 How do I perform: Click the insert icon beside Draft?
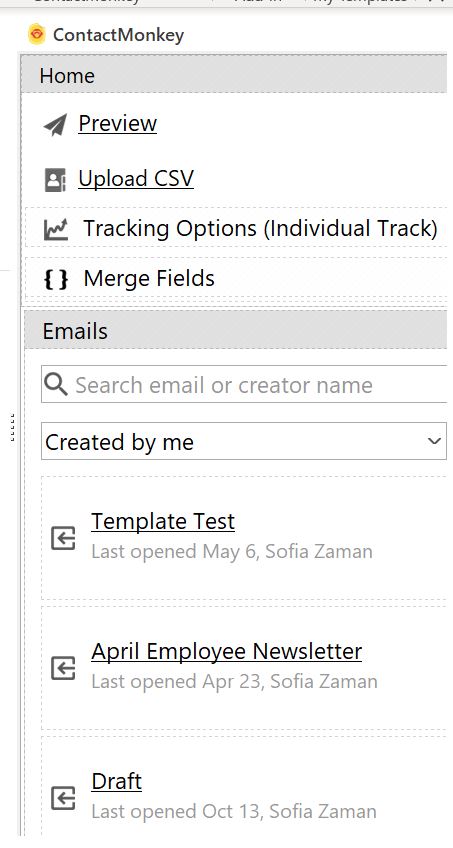tap(63, 798)
